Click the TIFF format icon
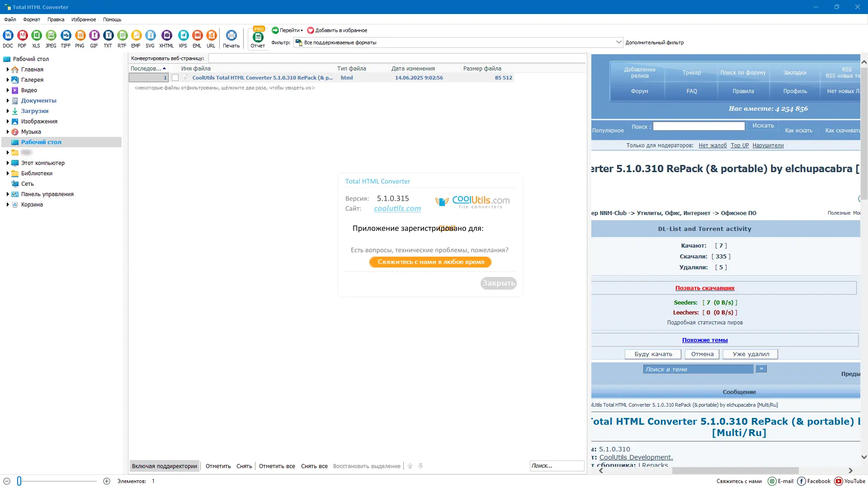This screenshot has width=868, height=488. 66,36
